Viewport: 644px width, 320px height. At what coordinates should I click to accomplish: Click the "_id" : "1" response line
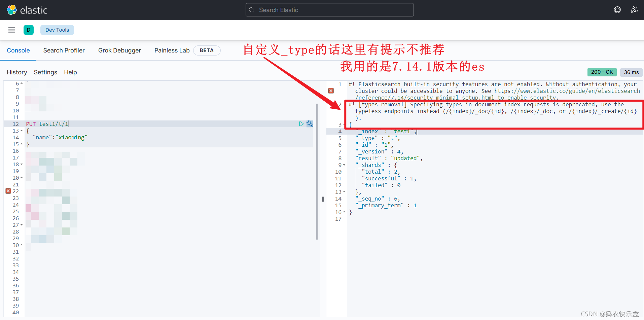pos(374,145)
